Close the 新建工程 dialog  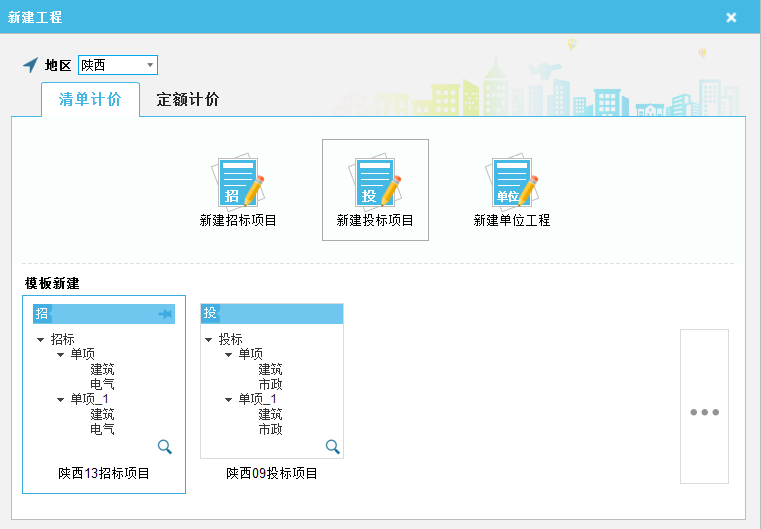tap(731, 17)
